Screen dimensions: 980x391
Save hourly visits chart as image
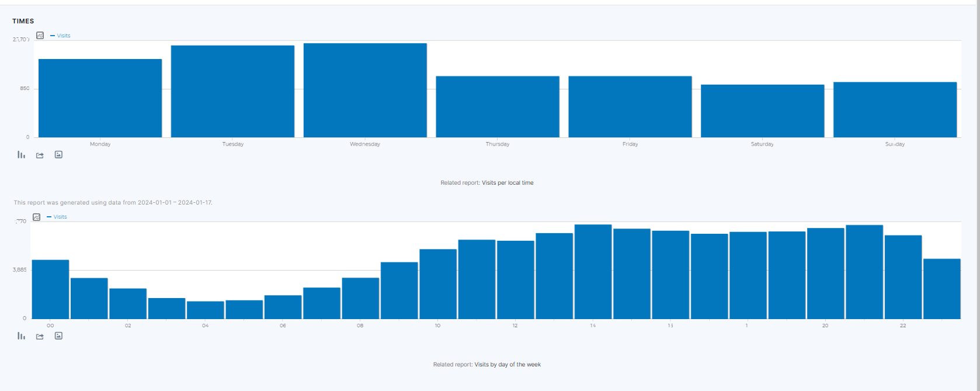[58, 336]
